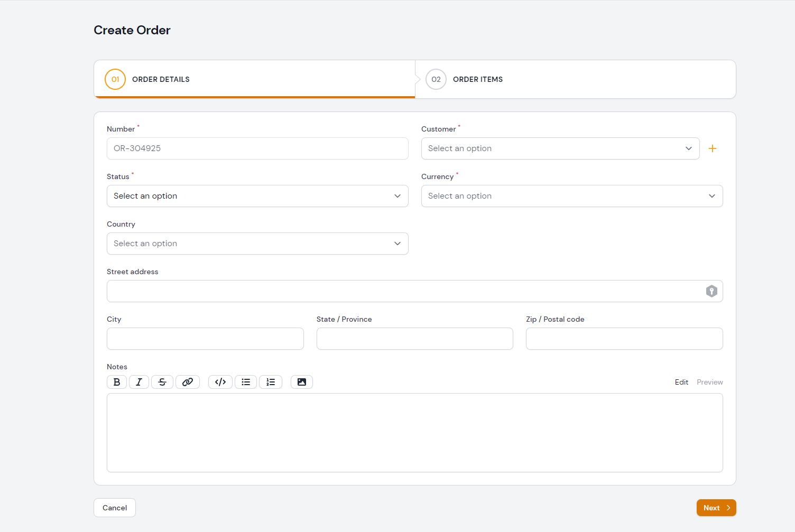Open the Currency dropdown
Screen dimensions: 795x532
click(x=571, y=196)
